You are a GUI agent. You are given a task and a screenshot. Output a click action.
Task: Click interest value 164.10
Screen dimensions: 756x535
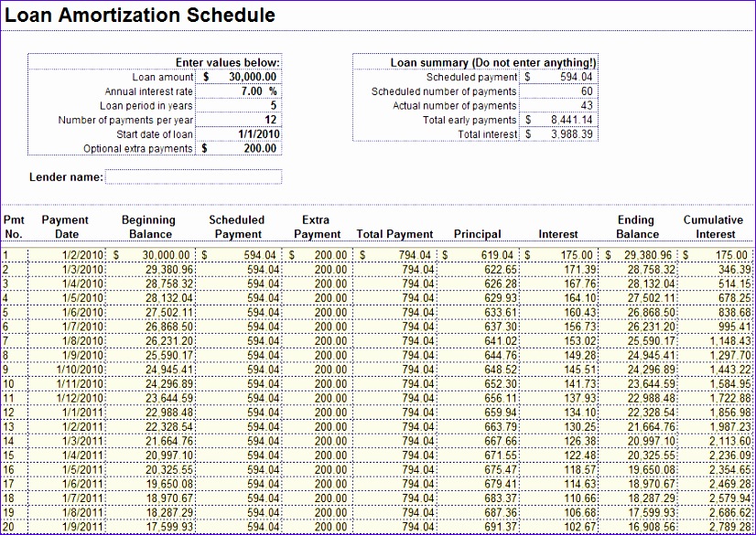point(580,298)
